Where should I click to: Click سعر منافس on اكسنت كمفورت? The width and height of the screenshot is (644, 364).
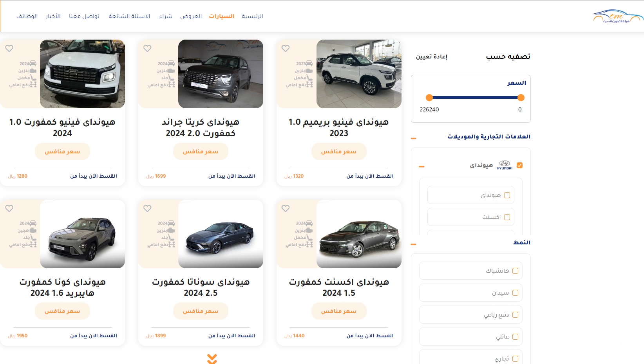click(339, 311)
